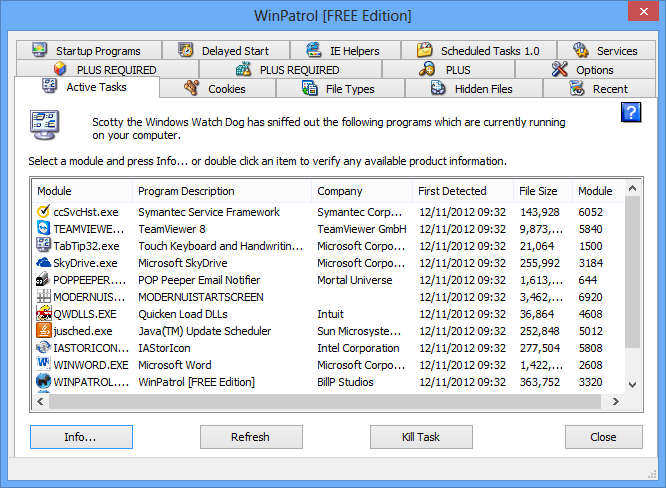Select the 'Symantec Service Framework' description

tap(209, 212)
